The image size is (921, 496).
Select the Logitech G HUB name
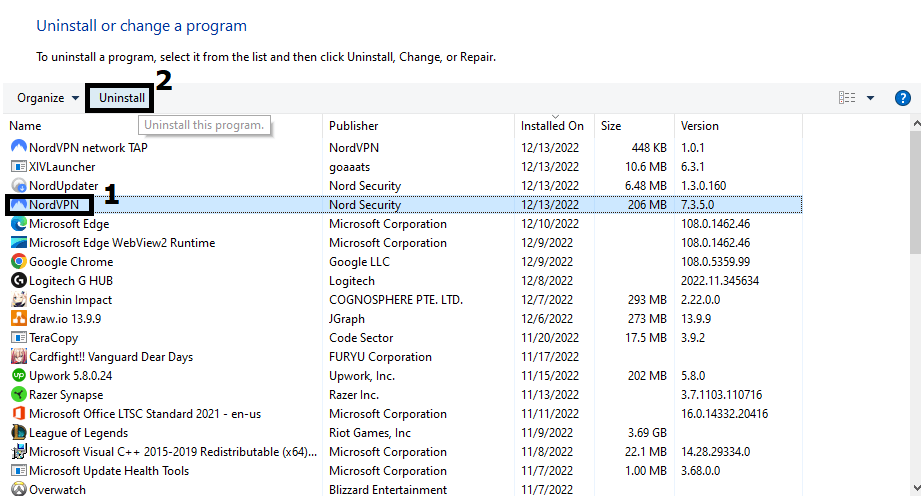point(71,281)
